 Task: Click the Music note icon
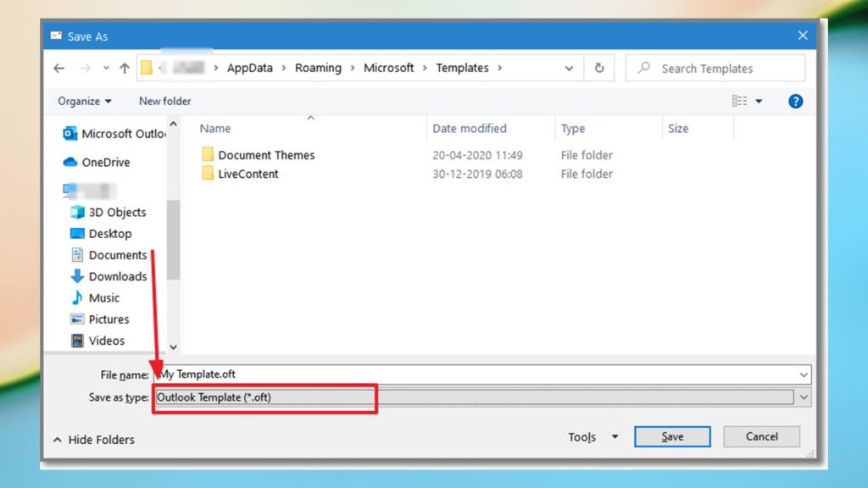coord(77,297)
